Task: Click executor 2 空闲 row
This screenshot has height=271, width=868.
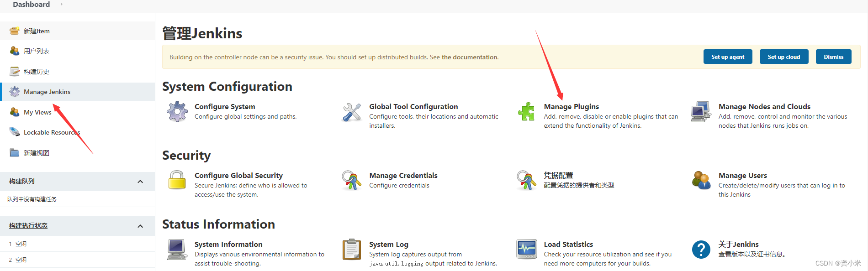Action: (x=78, y=260)
